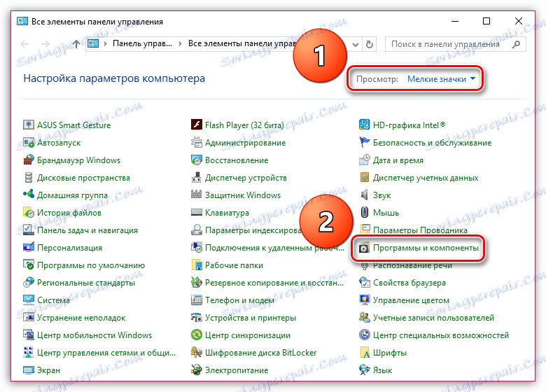Open the Система icon
546x392 pixels.
(29, 300)
